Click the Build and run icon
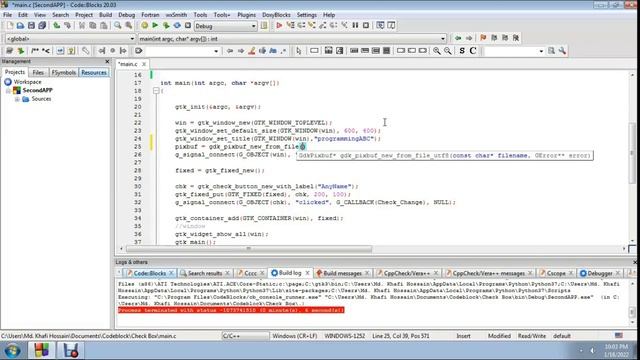Image resolution: width=640 pixels, height=360 pixels. pos(166,26)
